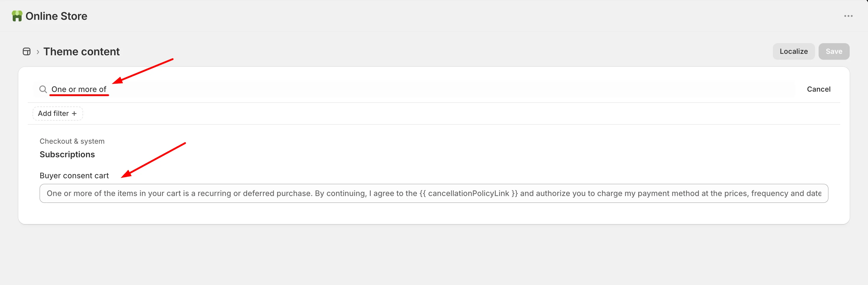Click the plus icon on Add filter
This screenshot has width=868, height=285.
click(74, 114)
